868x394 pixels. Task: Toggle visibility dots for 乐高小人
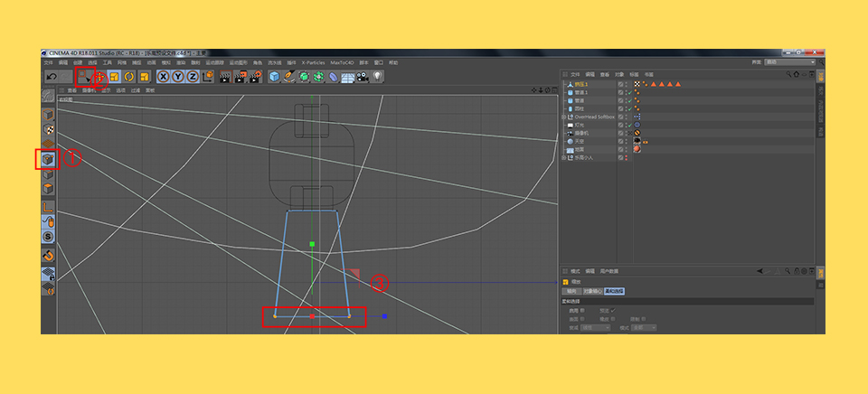626,158
